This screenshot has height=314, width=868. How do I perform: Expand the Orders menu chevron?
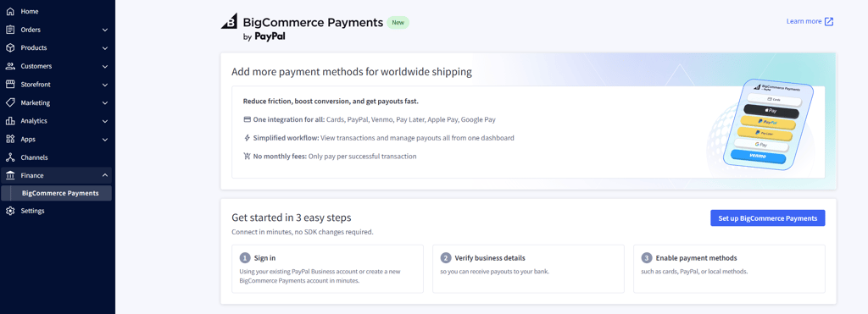point(105,30)
